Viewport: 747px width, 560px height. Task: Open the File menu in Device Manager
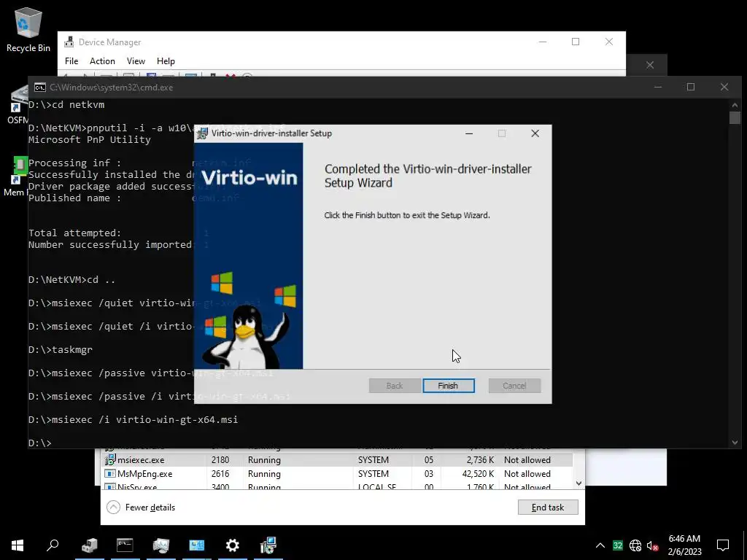[x=71, y=61]
